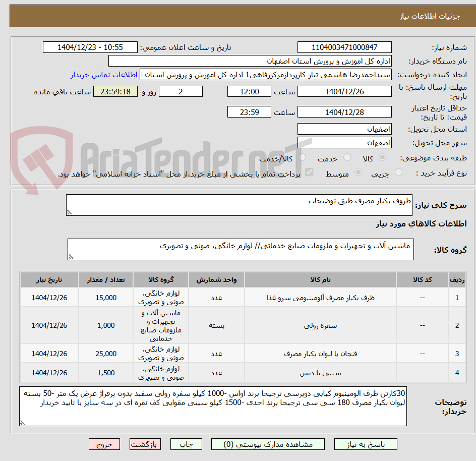Click the شماره نیاز number field
The width and height of the screenshot is (476, 461).
(344, 47)
